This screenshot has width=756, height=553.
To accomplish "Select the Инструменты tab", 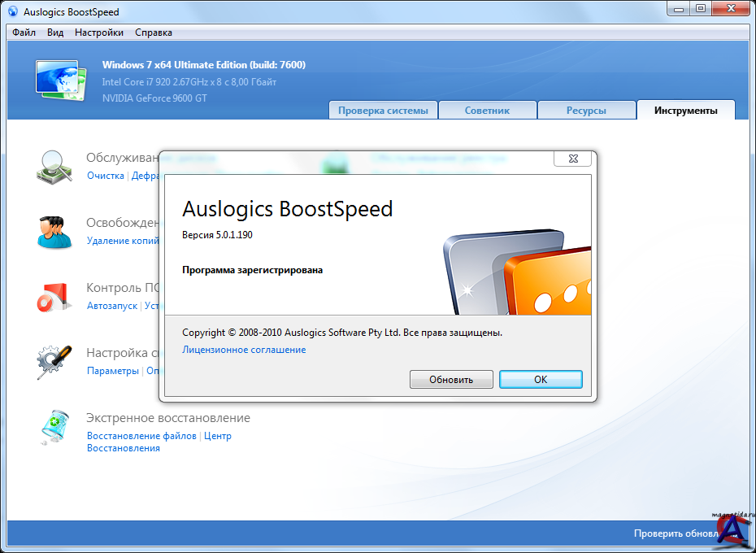I will (685, 111).
